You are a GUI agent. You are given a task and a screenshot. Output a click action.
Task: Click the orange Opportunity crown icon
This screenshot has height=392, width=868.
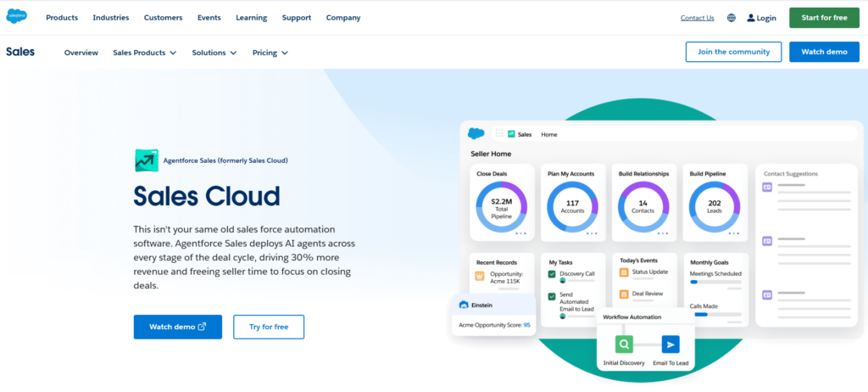pos(480,276)
